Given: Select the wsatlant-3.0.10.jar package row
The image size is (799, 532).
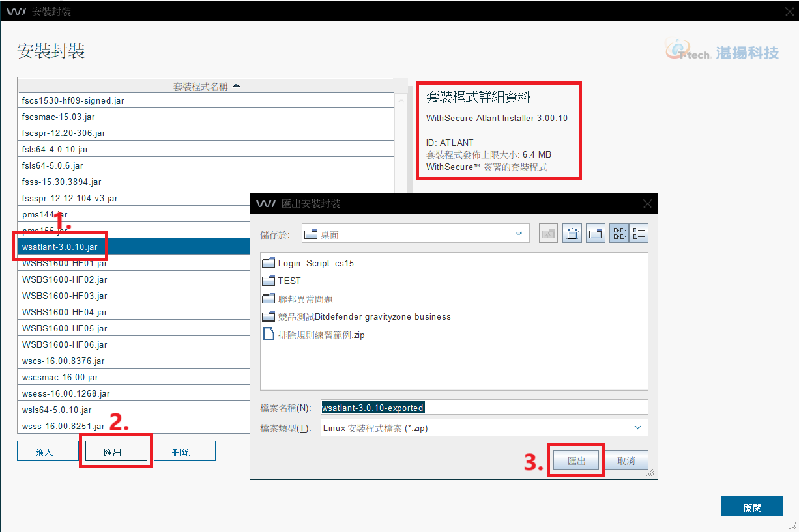Looking at the screenshot, I should [134, 247].
